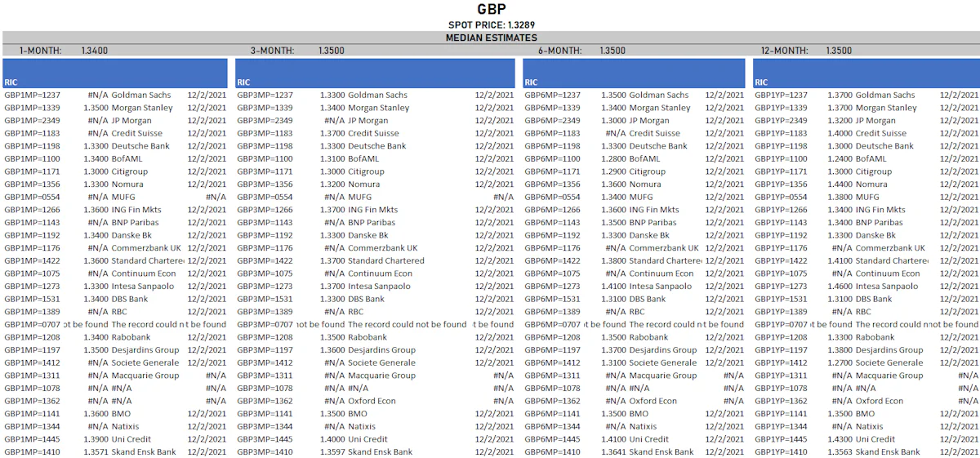The image size is (980, 458).
Task: Select the GBP title cell
Action: point(492,9)
